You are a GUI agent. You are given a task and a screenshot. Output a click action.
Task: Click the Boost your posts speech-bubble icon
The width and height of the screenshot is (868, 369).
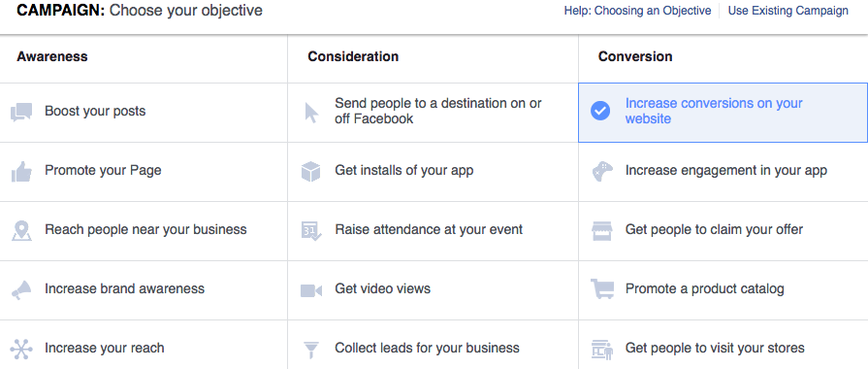pyautogui.click(x=21, y=112)
